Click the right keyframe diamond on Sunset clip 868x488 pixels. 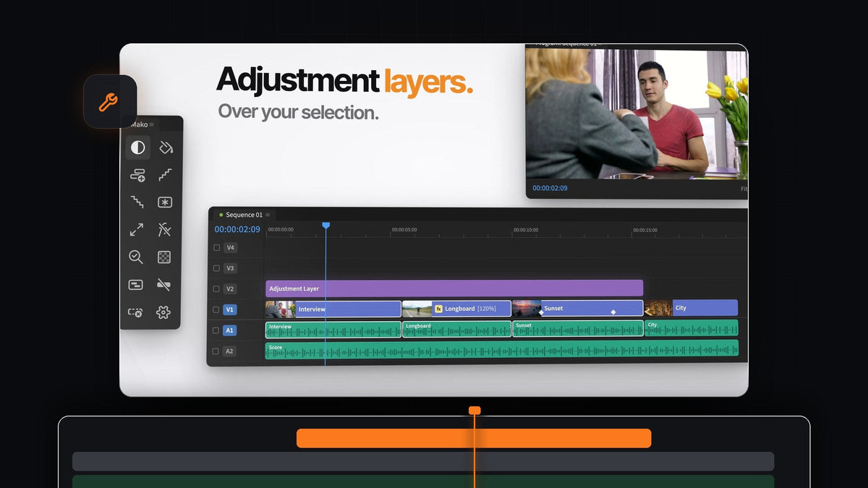click(613, 312)
